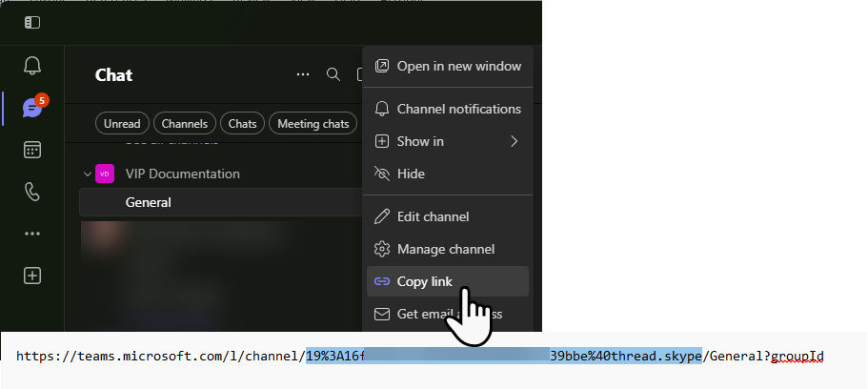Toggle the sidebar panel icon
Image resolution: width=868 pixels, height=389 pixels.
(x=32, y=23)
